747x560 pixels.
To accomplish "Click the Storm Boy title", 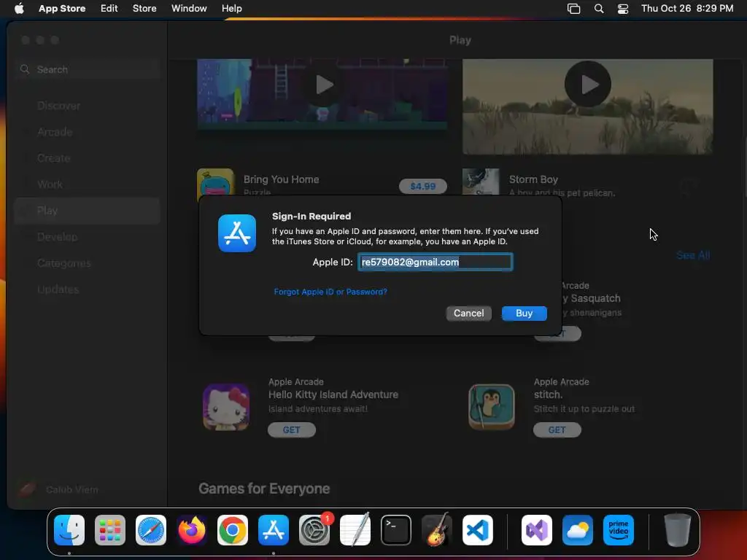I will point(533,179).
